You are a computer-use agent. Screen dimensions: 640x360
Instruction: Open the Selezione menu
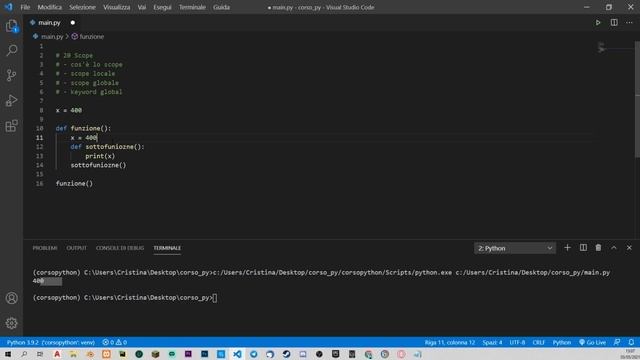(82, 7)
